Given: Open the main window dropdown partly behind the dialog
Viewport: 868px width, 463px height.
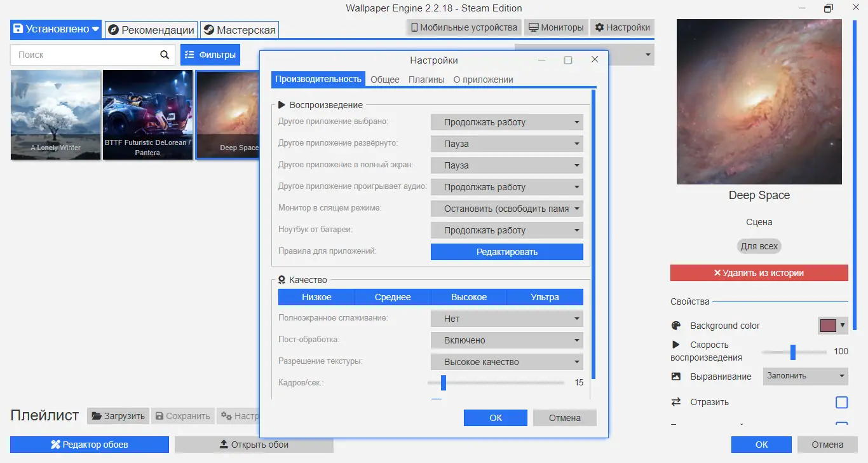Looking at the screenshot, I should 632,55.
